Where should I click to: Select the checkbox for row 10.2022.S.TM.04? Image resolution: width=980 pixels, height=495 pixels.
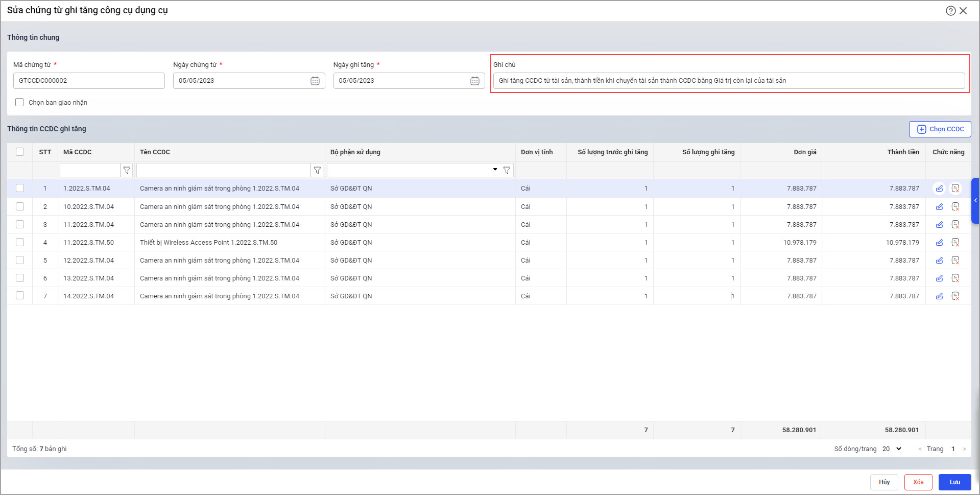click(20, 206)
